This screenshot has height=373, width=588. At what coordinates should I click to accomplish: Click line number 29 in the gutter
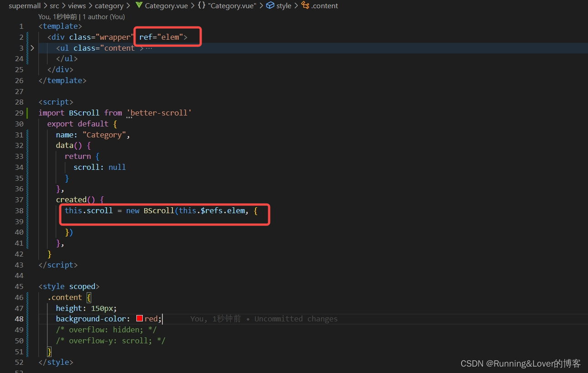pyautogui.click(x=19, y=113)
